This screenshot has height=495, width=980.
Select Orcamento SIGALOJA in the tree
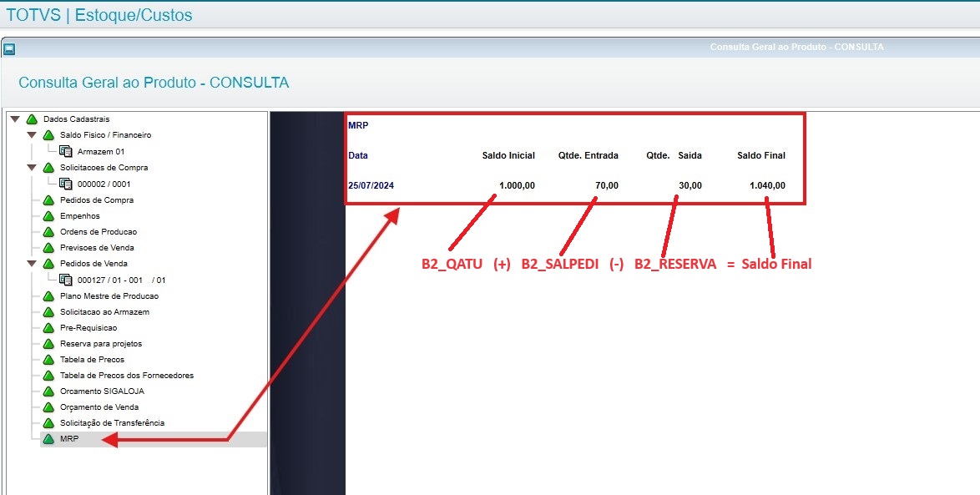pos(102,391)
